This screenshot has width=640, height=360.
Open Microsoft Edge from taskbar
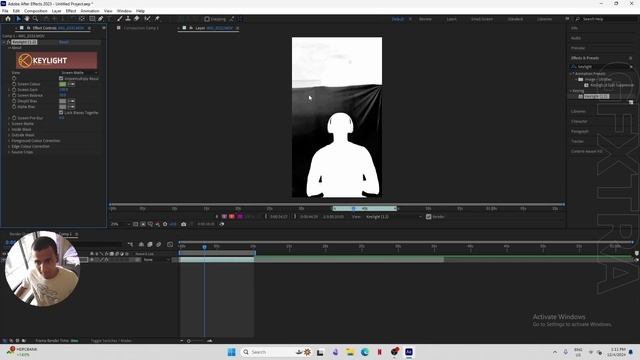click(364, 352)
